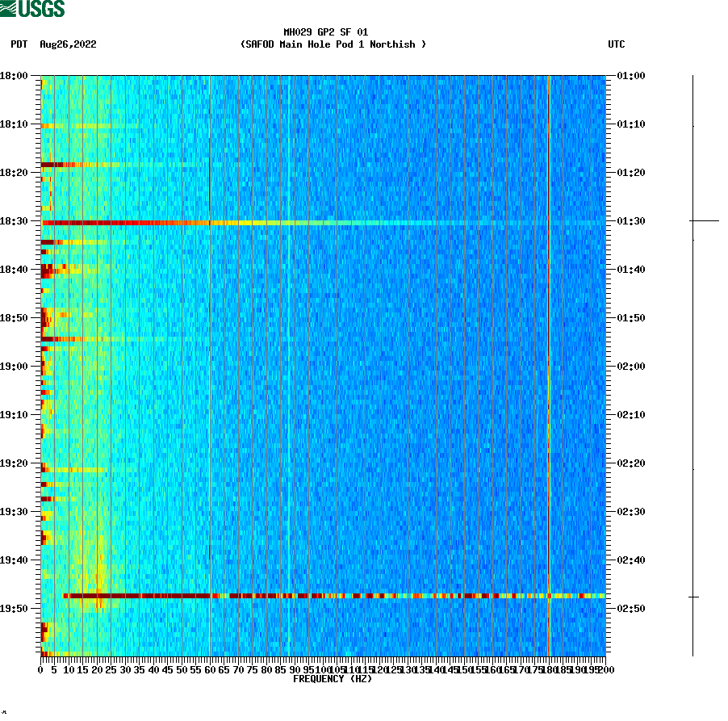This screenshot has width=728, height=721.
Task: Toggle the 19:47 red event stripe
Action: click(x=323, y=596)
